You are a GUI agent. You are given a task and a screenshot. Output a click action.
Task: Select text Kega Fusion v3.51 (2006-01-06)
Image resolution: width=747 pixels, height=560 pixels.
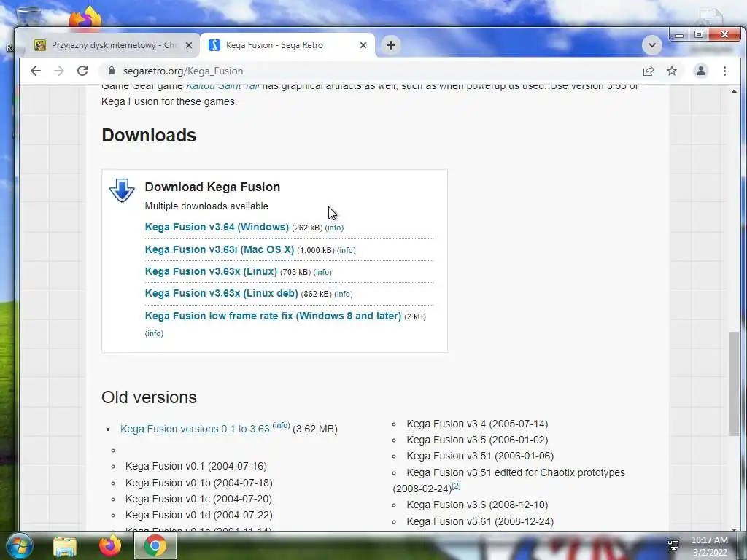(x=480, y=456)
